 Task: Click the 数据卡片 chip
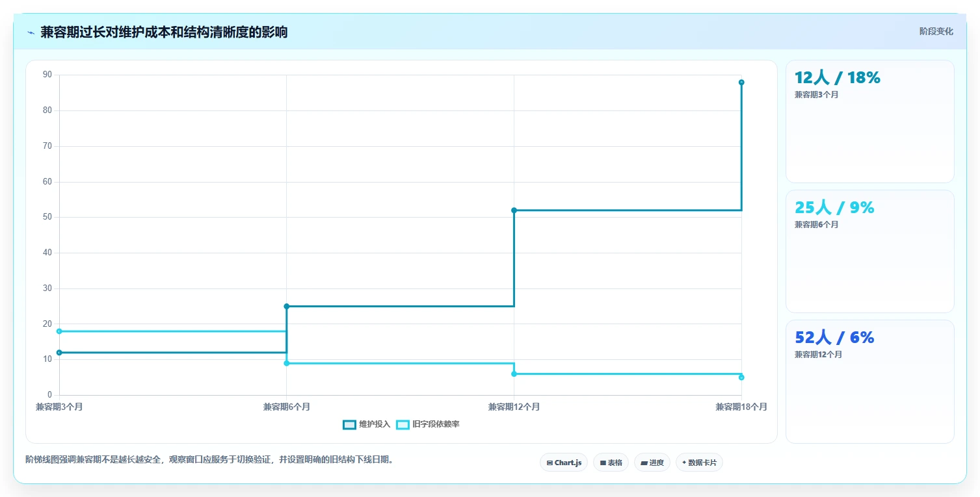click(699, 463)
